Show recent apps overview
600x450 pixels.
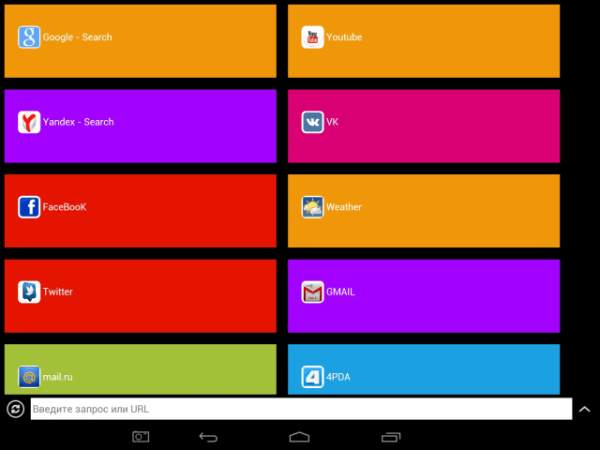click(x=391, y=437)
